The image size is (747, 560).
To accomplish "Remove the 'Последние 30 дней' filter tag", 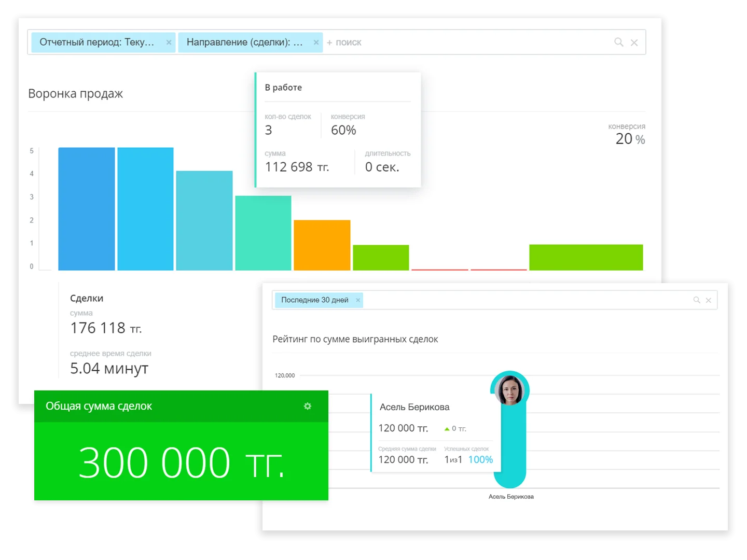I will 358,300.
